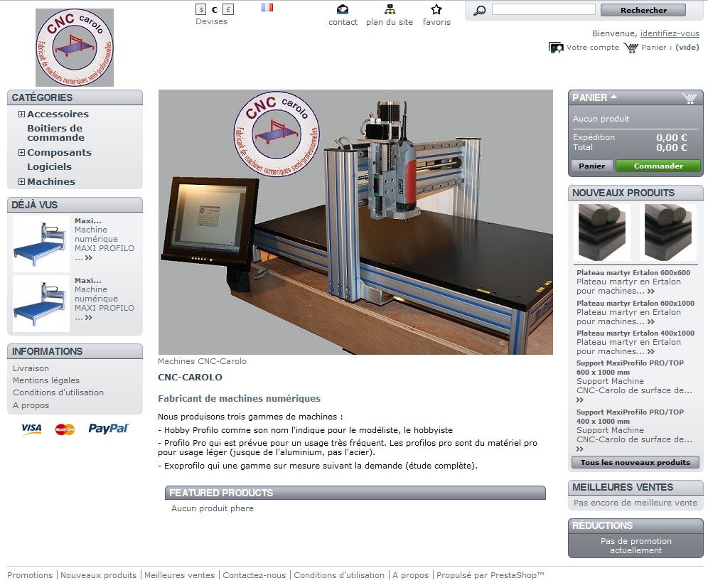This screenshot has width=708, height=588.
Task: Expand the Composants category
Action: (21, 152)
